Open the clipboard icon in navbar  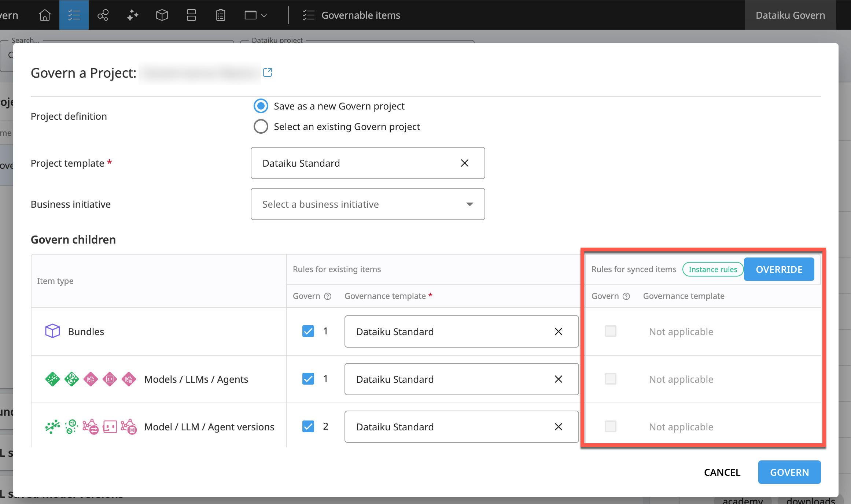point(221,15)
